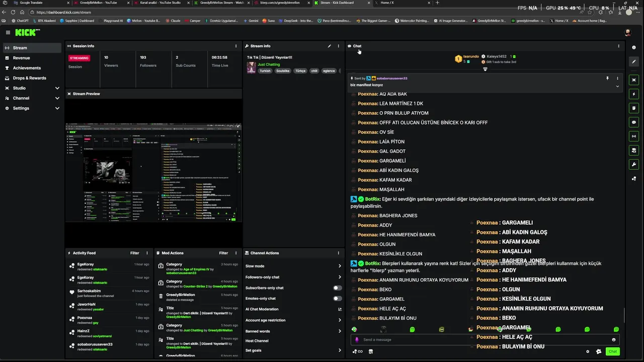Click Host Channel in Channel Actions

click(x=257, y=341)
